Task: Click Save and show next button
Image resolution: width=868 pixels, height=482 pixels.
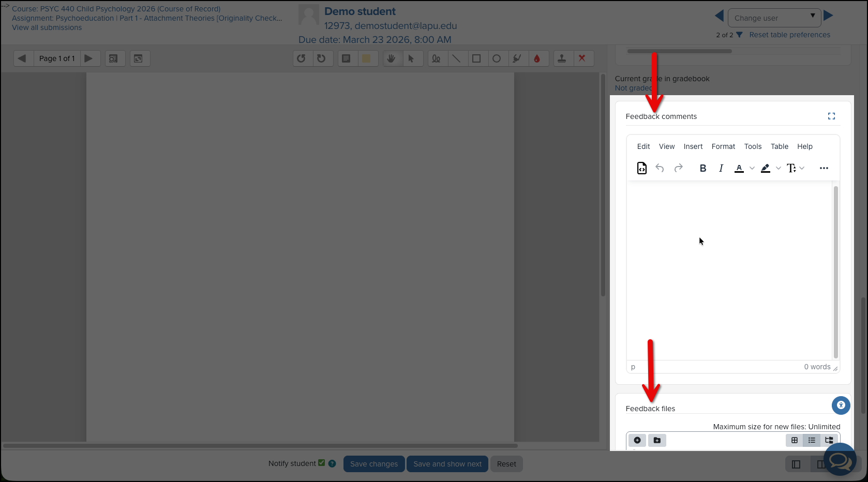Action: [x=447, y=464]
